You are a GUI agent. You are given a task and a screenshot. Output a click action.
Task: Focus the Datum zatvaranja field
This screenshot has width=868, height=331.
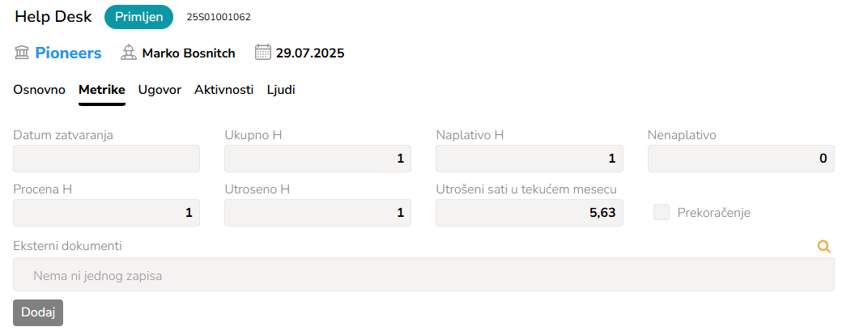pyautogui.click(x=106, y=159)
